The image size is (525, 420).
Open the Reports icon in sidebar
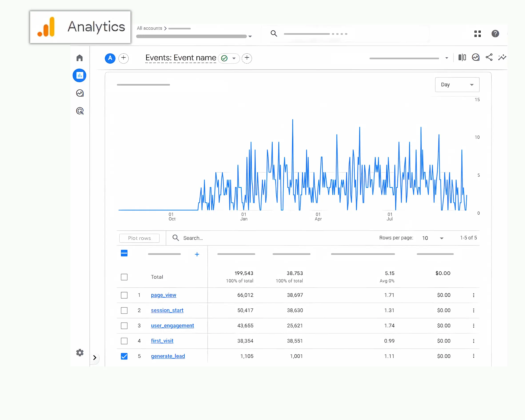click(79, 76)
